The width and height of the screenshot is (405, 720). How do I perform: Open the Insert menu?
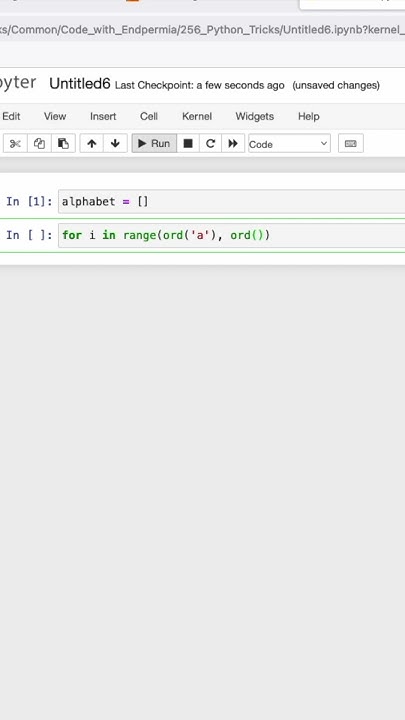103,116
